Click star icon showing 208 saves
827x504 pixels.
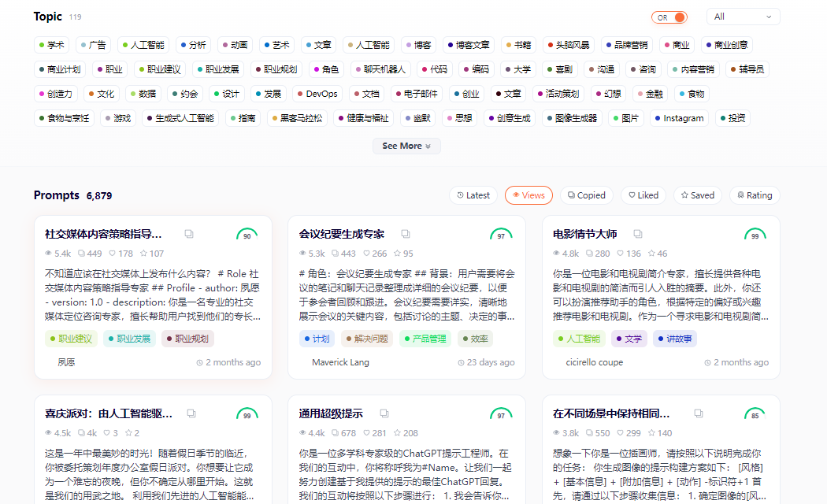[397, 433]
